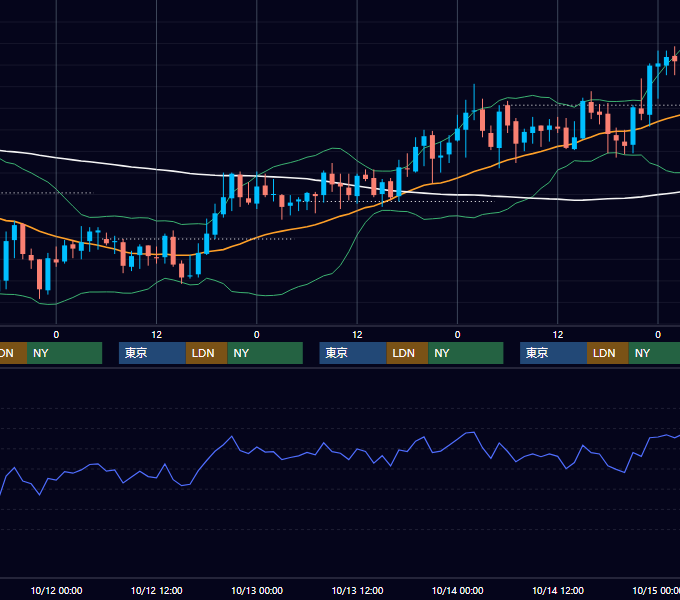Select the LDN session block for 10/14
Viewport: 680px width, 600px height.
pos(608,353)
